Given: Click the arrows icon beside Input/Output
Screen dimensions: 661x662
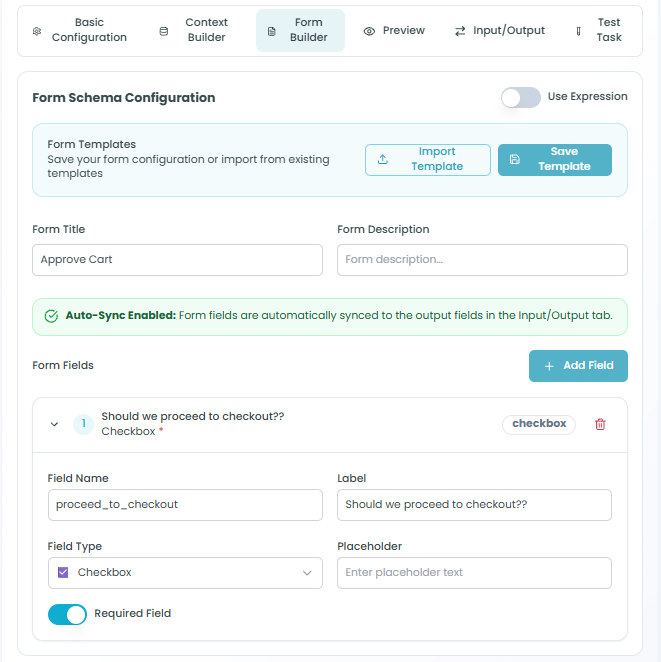Looking at the screenshot, I should [x=460, y=31].
